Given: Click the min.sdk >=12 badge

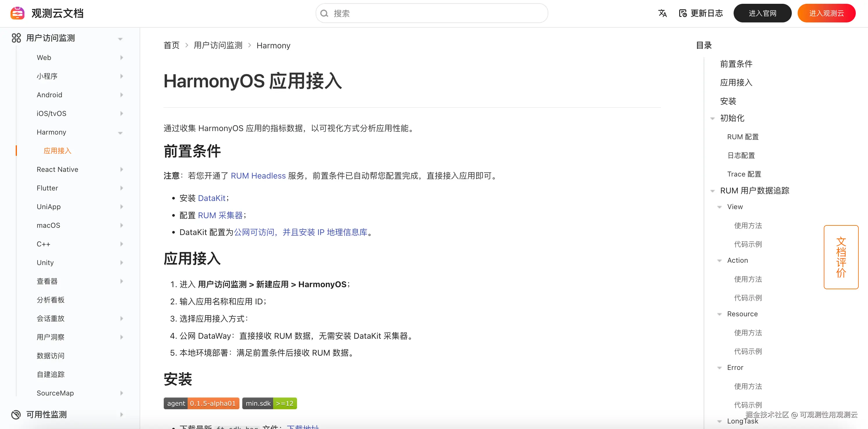Looking at the screenshot, I should tap(269, 403).
